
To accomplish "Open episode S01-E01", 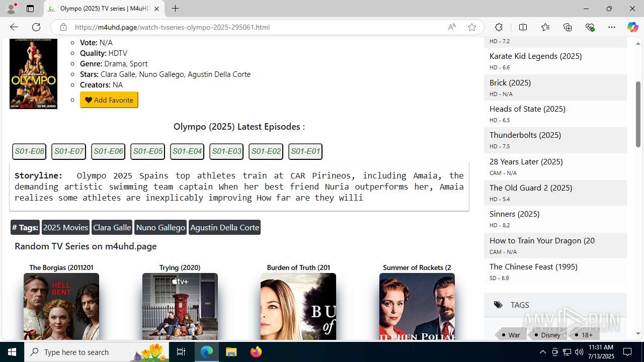I will point(305,151).
